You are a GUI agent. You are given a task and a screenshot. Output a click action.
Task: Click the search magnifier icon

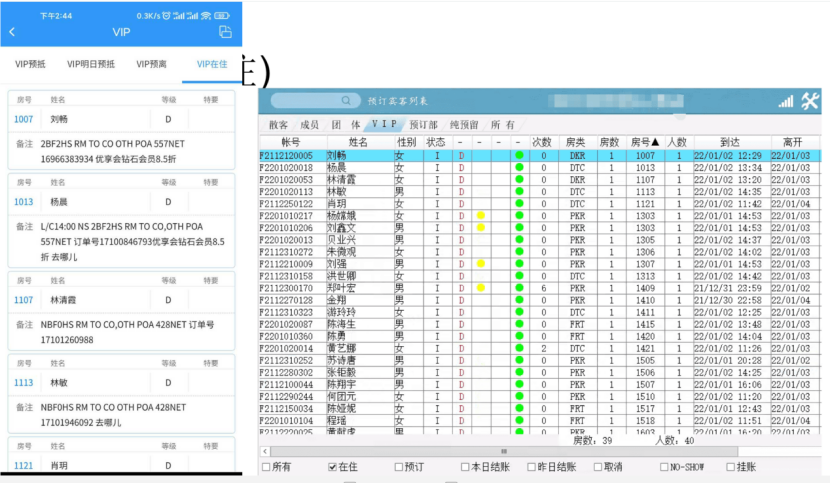click(346, 101)
